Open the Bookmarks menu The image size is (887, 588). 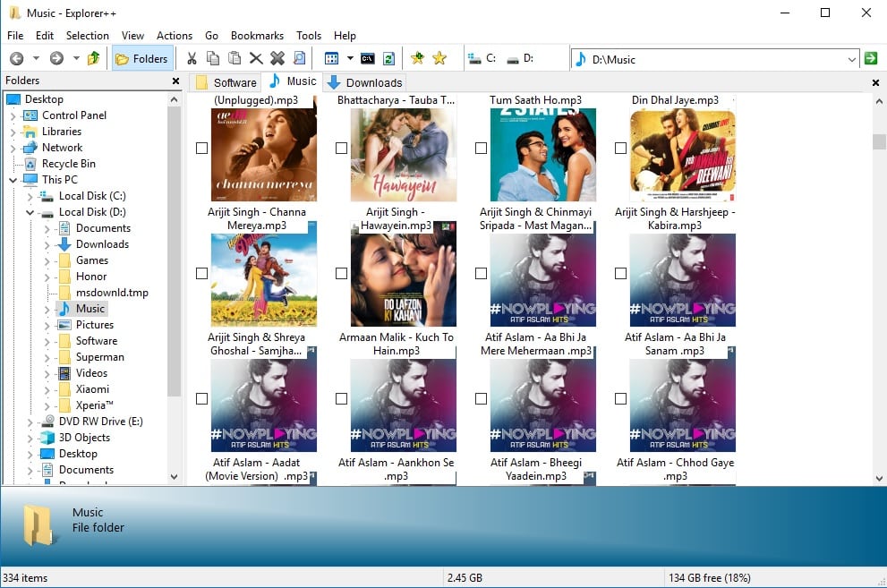(x=257, y=36)
